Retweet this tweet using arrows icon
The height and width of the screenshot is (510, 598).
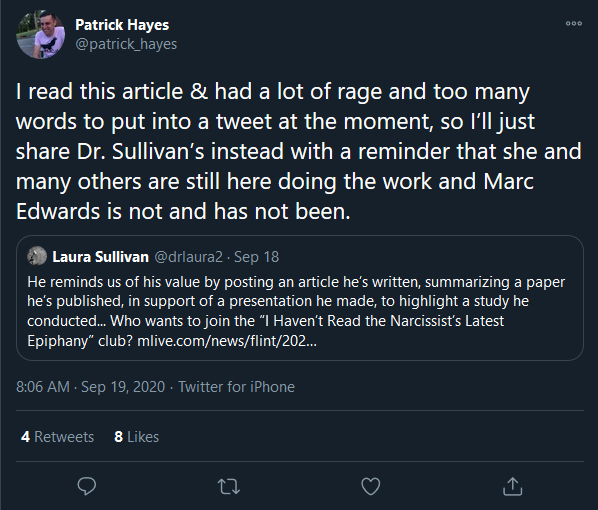[x=228, y=486]
